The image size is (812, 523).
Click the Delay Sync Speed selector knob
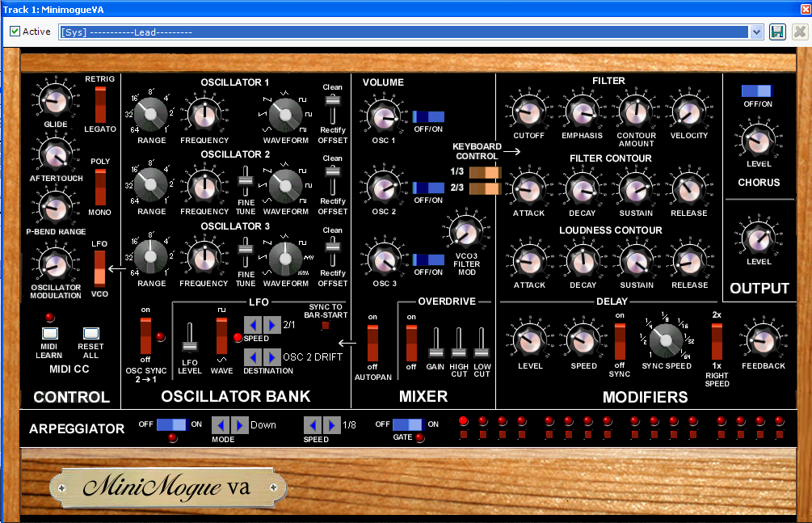click(666, 340)
